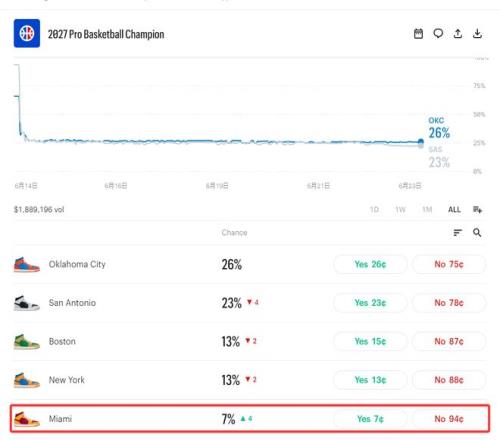
Task: Open comments via speech bubble icon
Action: point(438,34)
